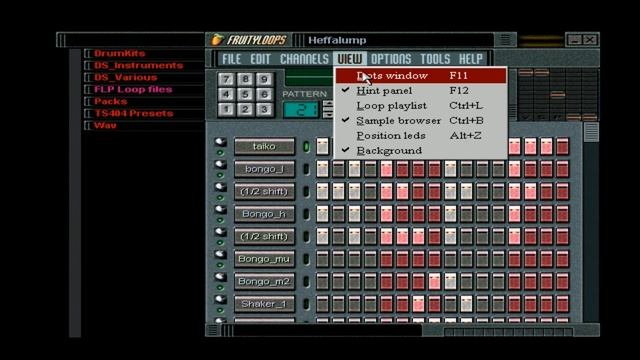
Task: Select the Shaker_1 channel button
Action: [x=264, y=304]
